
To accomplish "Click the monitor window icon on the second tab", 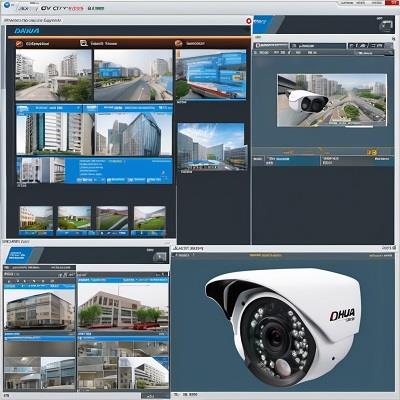I will point(84,43).
